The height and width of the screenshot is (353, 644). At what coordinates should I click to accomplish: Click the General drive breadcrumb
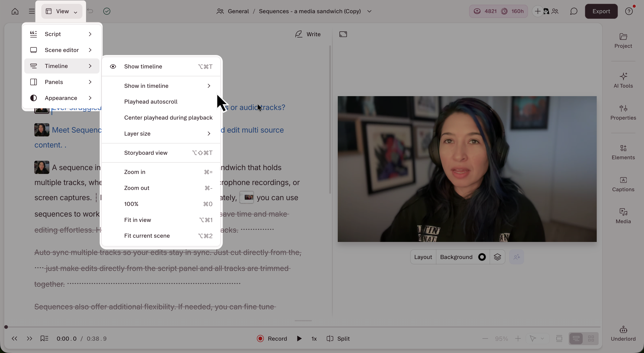tap(233, 11)
